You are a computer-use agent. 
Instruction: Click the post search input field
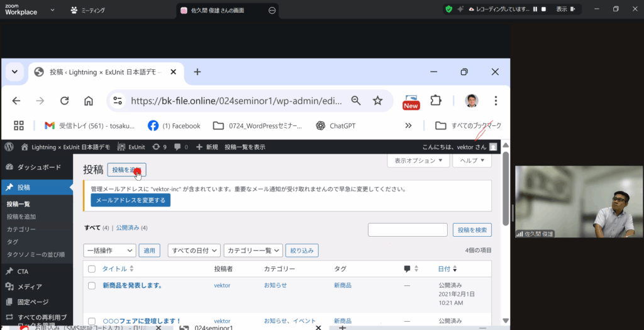coord(407,230)
